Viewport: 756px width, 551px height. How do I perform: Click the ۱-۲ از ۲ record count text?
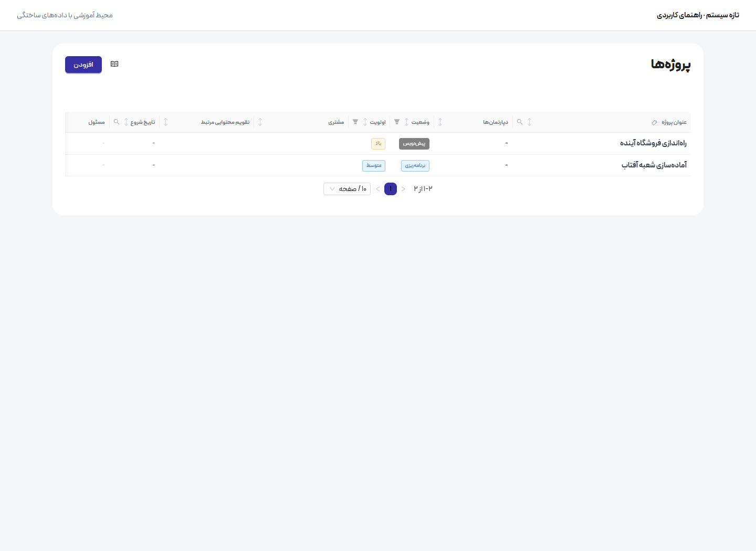click(x=423, y=189)
